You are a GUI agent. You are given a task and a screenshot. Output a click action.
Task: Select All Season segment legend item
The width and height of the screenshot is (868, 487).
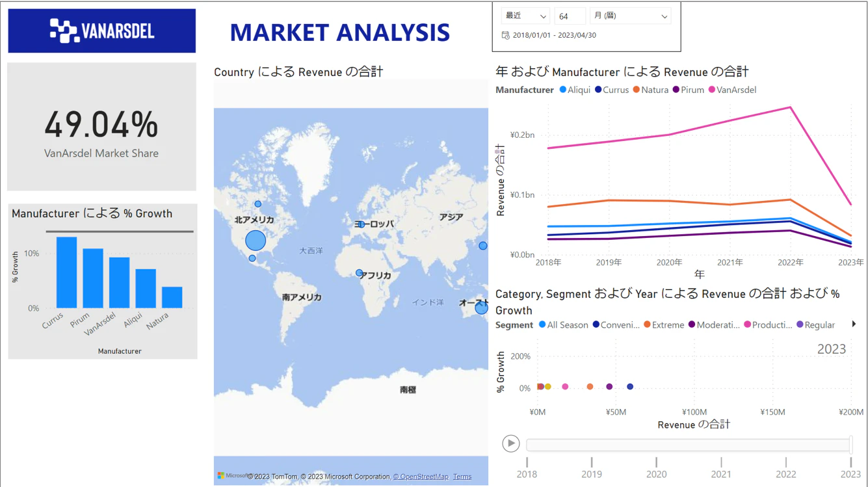click(563, 325)
